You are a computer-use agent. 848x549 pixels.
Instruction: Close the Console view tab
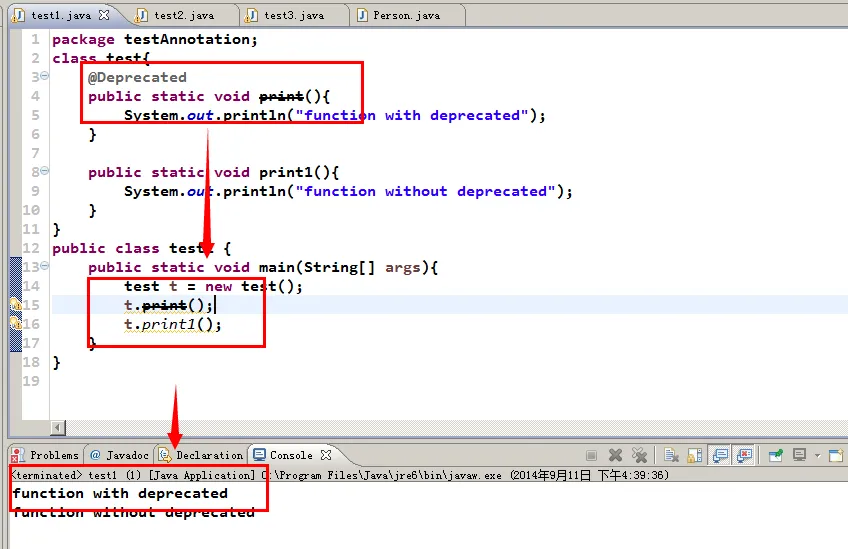[326, 455]
